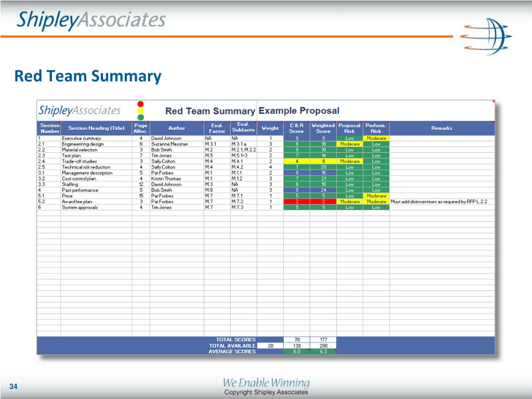
Task: Click the 'Management description' cell
Action: click(96, 173)
